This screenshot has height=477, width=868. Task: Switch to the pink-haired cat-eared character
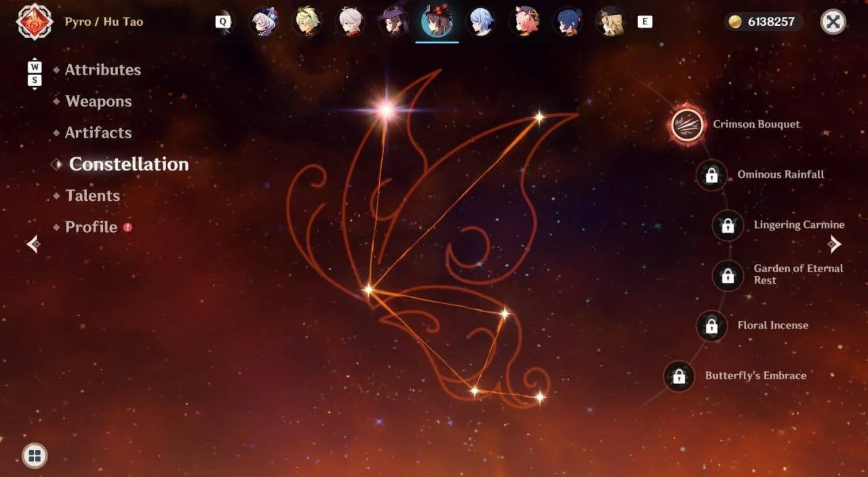point(524,22)
